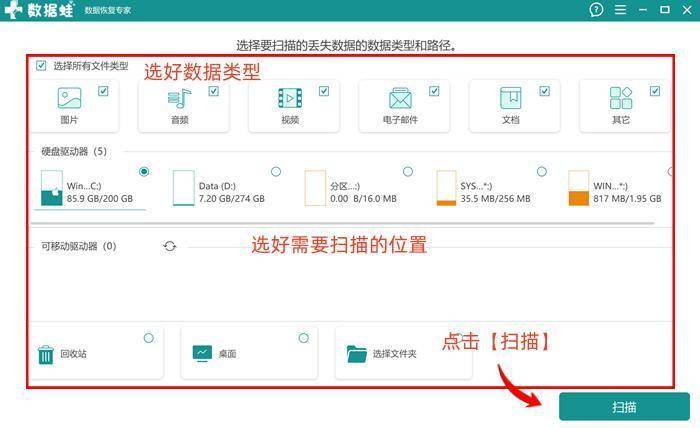Select the 其它 other type icon
The width and height of the screenshot is (700, 428).
(x=621, y=98)
